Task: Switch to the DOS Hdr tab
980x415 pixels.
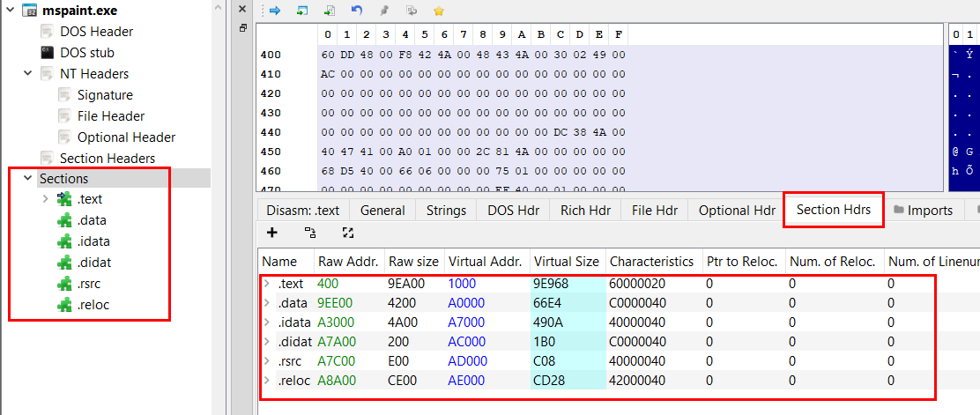Action: [513, 211]
